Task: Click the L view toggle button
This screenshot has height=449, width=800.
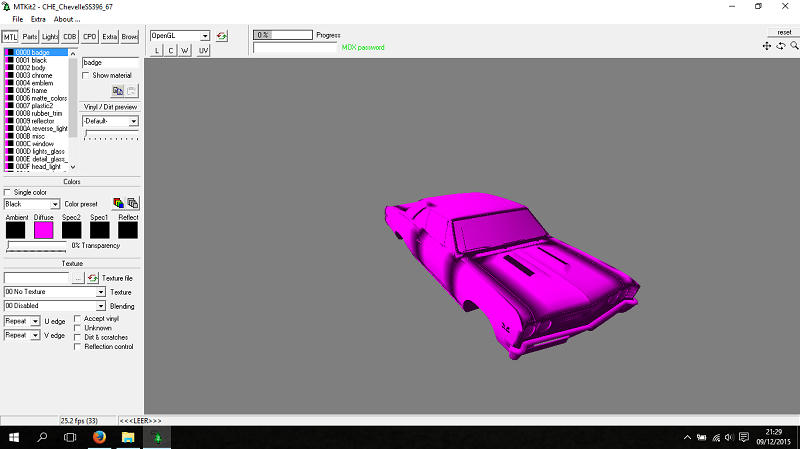Action: [x=157, y=50]
